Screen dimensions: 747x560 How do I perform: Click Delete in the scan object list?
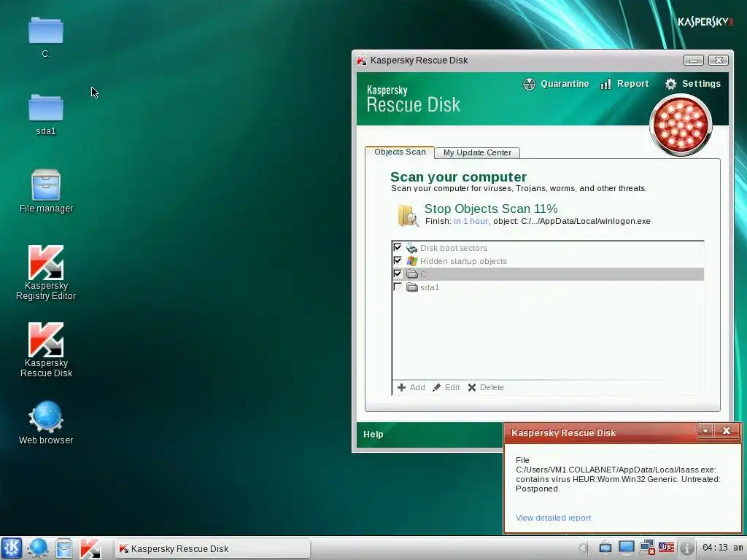click(x=485, y=387)
